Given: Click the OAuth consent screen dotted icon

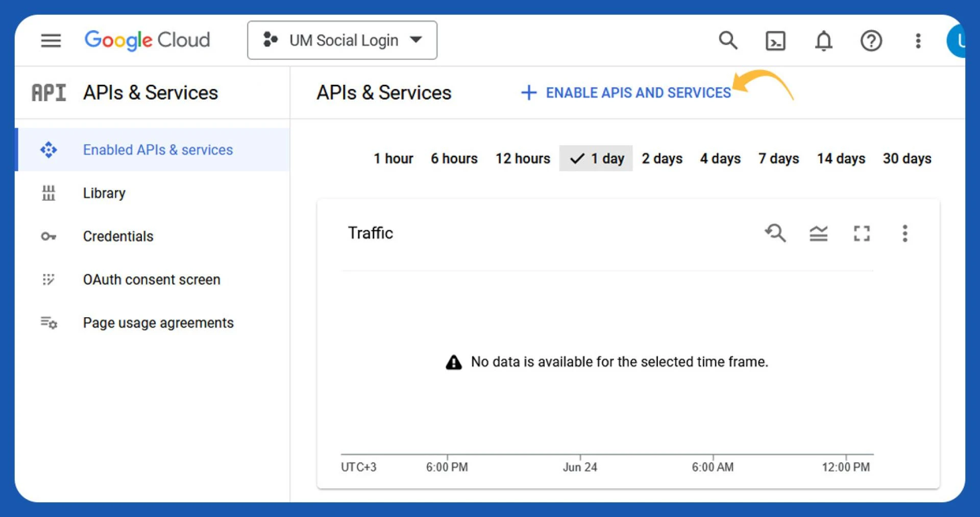Looking at the screenshot, I should (48, 279).
